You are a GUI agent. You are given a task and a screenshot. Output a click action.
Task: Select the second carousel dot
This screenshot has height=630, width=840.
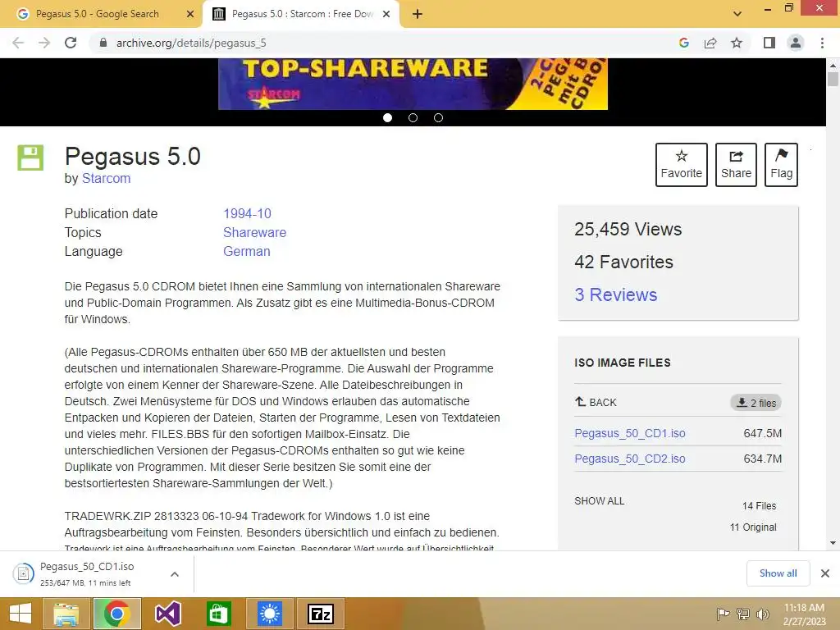pyautogui.click(x=413, y=118)
